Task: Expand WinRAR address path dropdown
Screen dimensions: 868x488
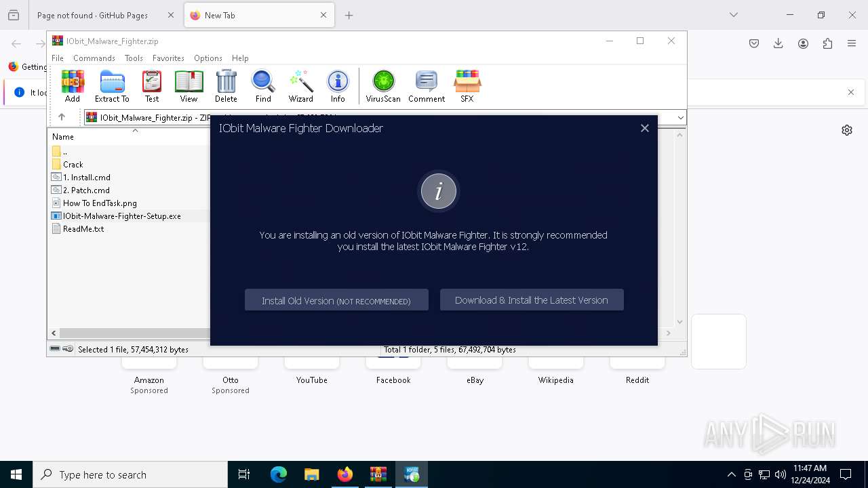Action: (x=680, y=118)
